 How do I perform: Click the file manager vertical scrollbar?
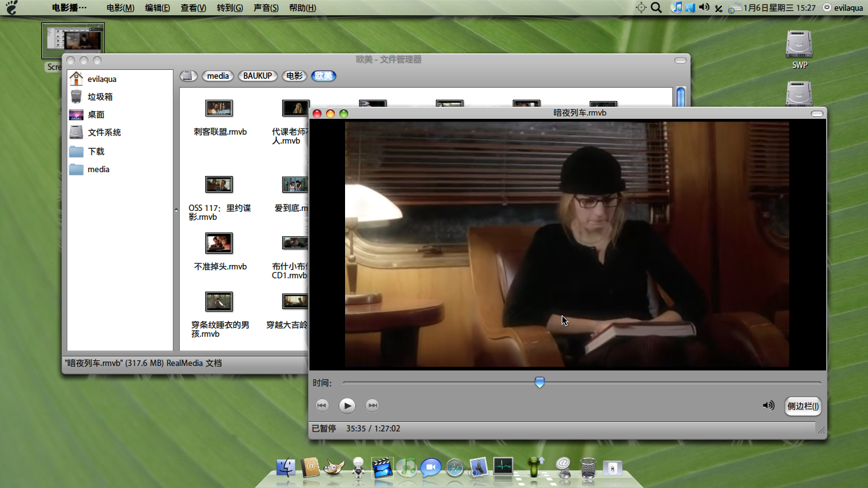(681, 97)
